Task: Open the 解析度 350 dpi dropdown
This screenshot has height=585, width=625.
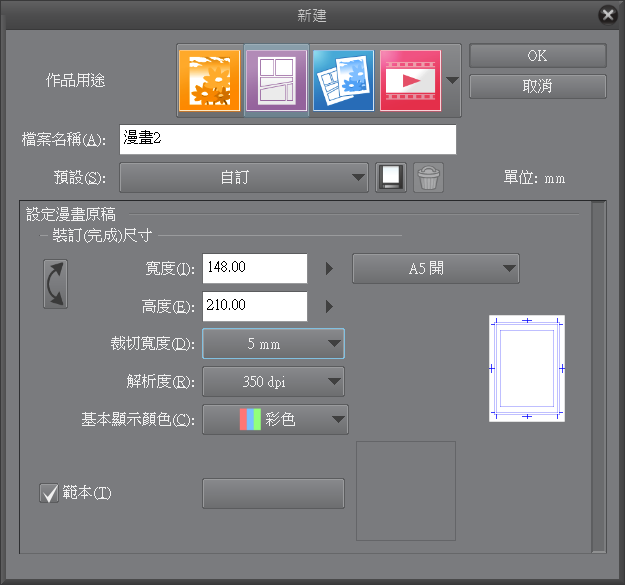Action: click(273, 382)
